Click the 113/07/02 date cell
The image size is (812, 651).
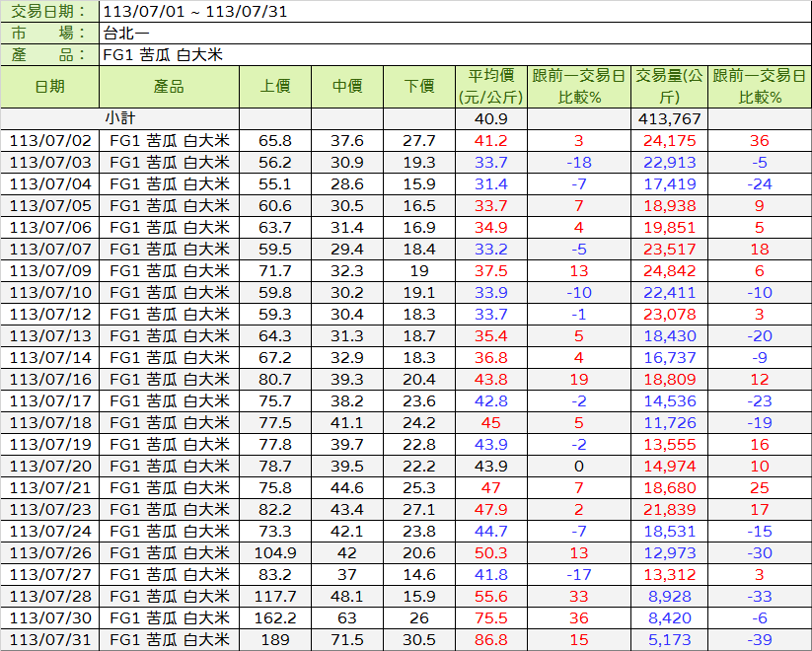(49, 141)
